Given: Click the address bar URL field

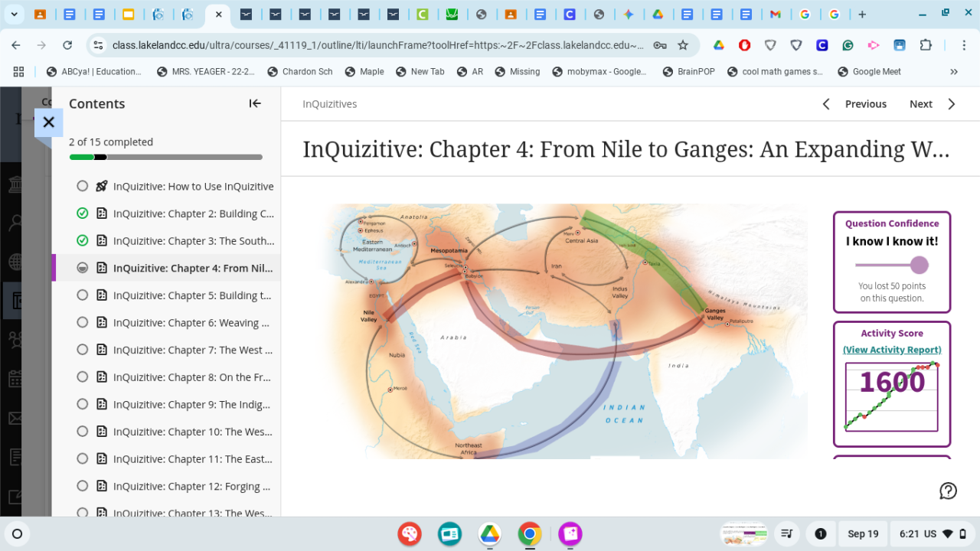Looking at the screenshot, I should [378, 45].
